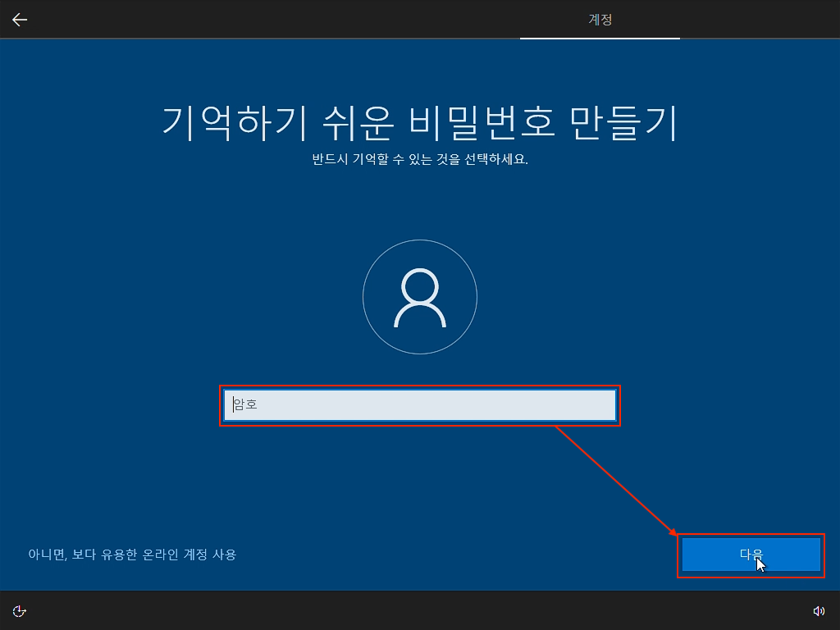Click the user avatar circle
This screenshot has height=630, width=840.
[420, 297]
